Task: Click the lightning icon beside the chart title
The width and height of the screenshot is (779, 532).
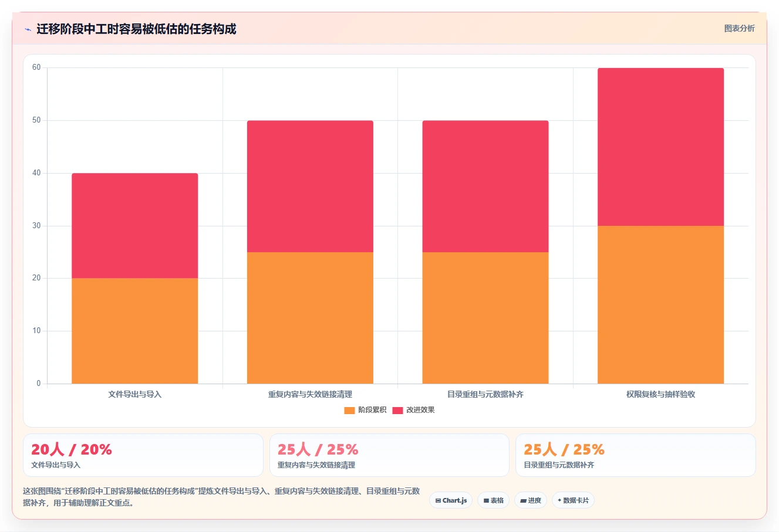Action: [28, 29]
